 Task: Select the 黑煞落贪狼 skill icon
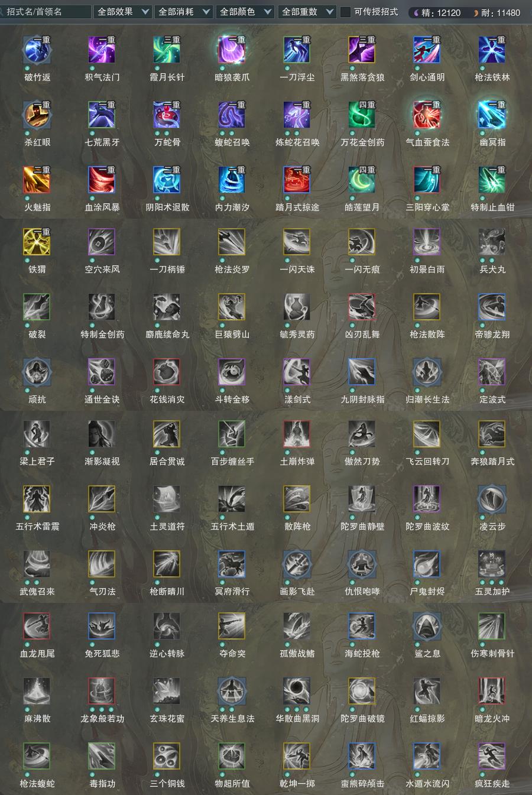362,50
